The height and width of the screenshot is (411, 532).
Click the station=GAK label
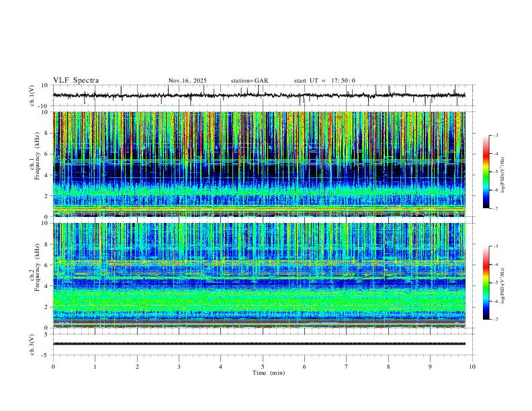point(249,81)
